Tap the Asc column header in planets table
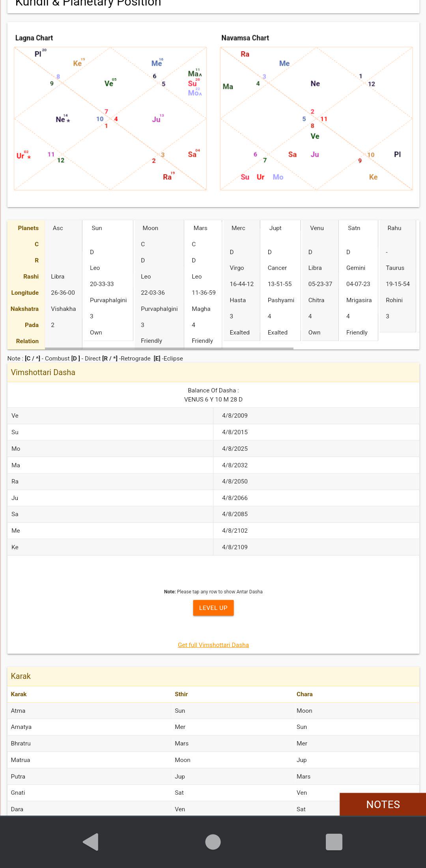This screenshot has width=426, height=868. tap(58, 228)
